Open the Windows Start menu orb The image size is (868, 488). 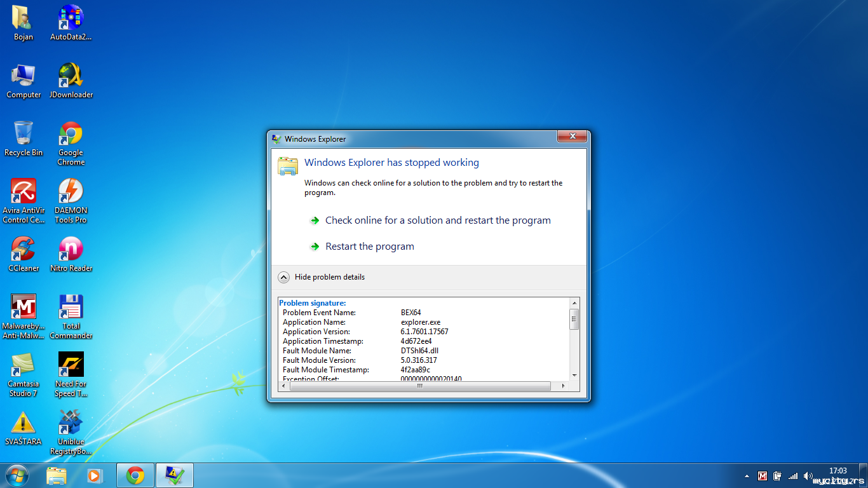pyautogui.click(x=17, y=475)
